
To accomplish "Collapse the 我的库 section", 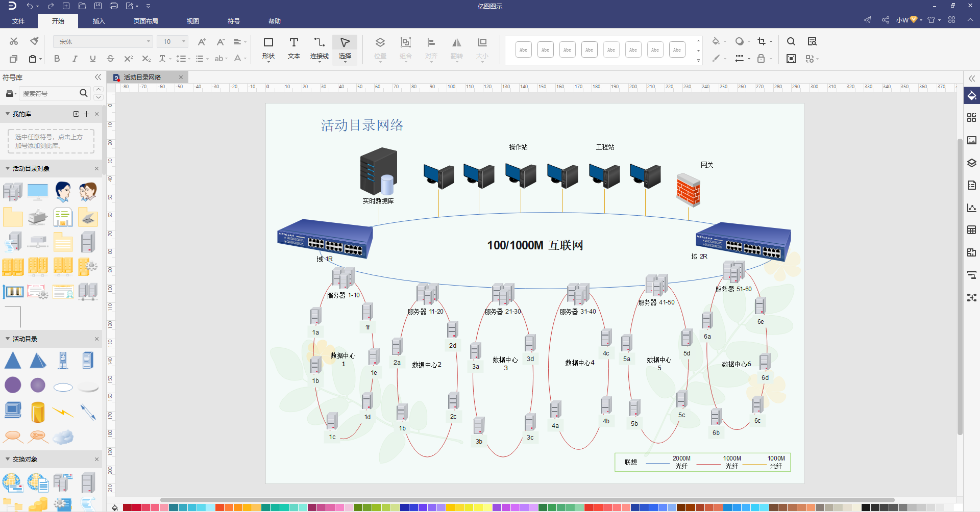I will pos(8,114).
